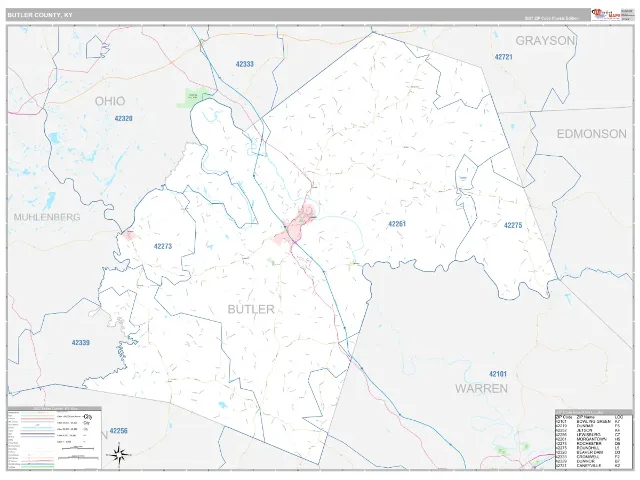Click ZIP code 42320 label
640x480 pixels.
pos(123,118)
